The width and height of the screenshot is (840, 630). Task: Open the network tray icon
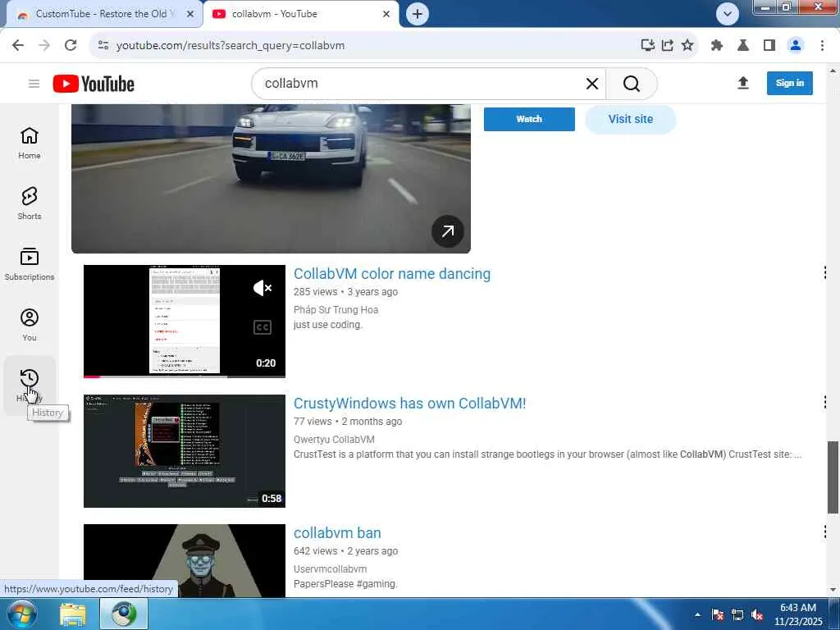(x=737, y=614)
